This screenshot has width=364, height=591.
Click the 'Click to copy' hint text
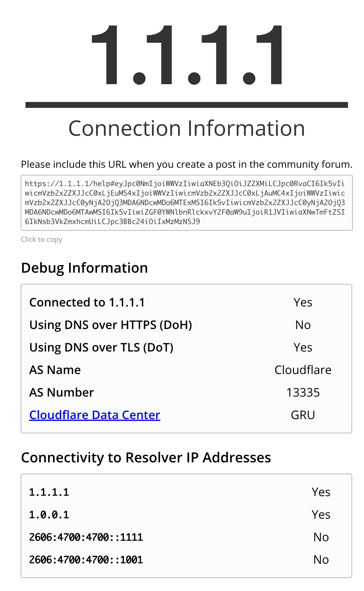point(41,239)
